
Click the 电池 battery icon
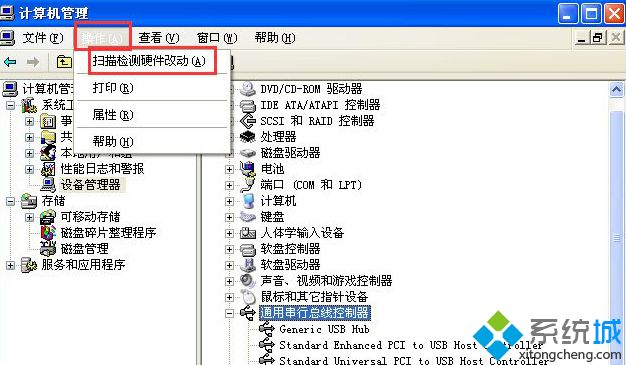coord(248,169)
